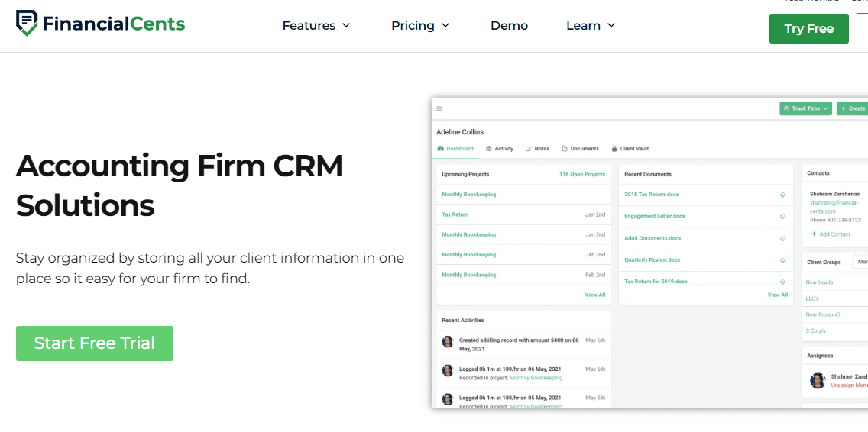Click Monthly Bookkeeping link in 06 May activity
868x432 pixels.
536,378
